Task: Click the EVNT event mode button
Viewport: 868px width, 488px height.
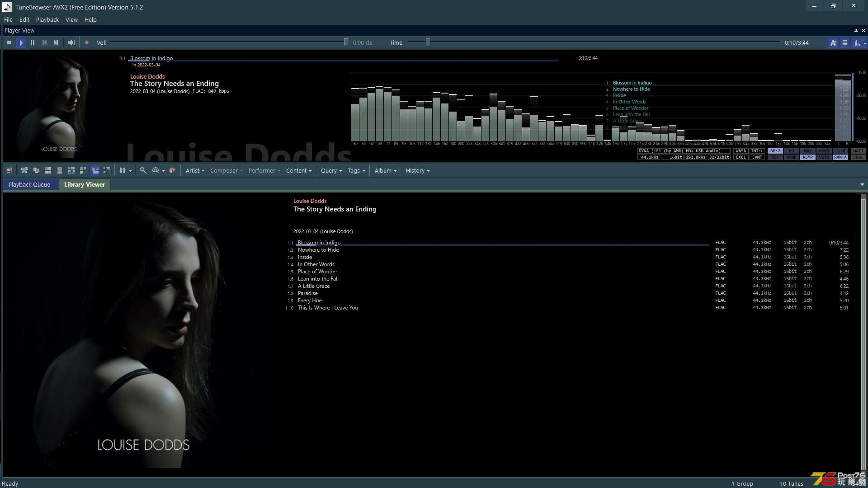Action: point(757,157)
